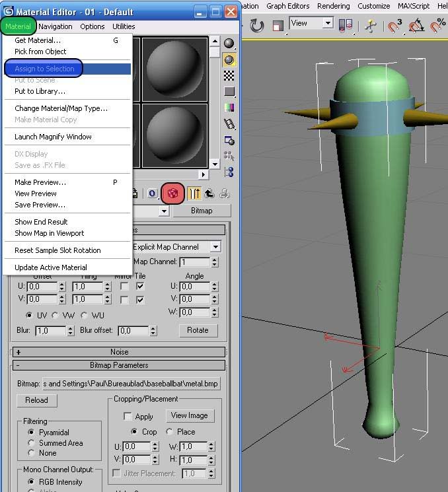This screenshot has height=492, width=448.
Task: Select None filtering radio button
Action: pos(31,453)
